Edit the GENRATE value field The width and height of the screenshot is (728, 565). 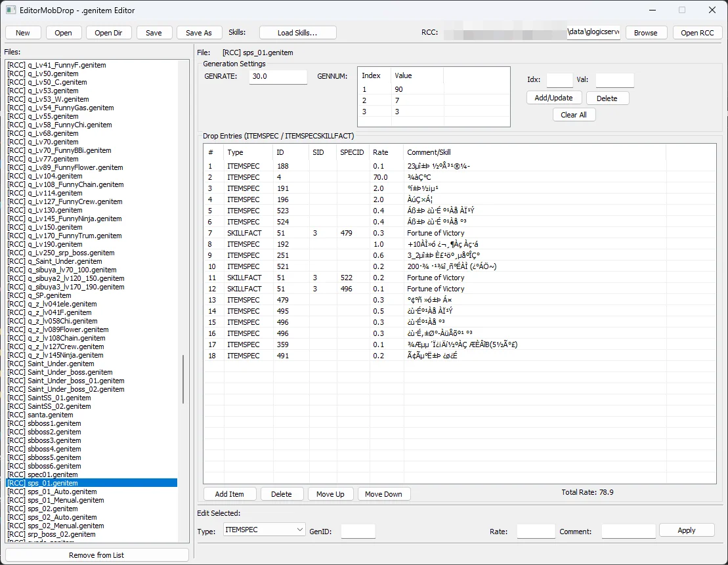pyautogui.click(x=278, y=77)
